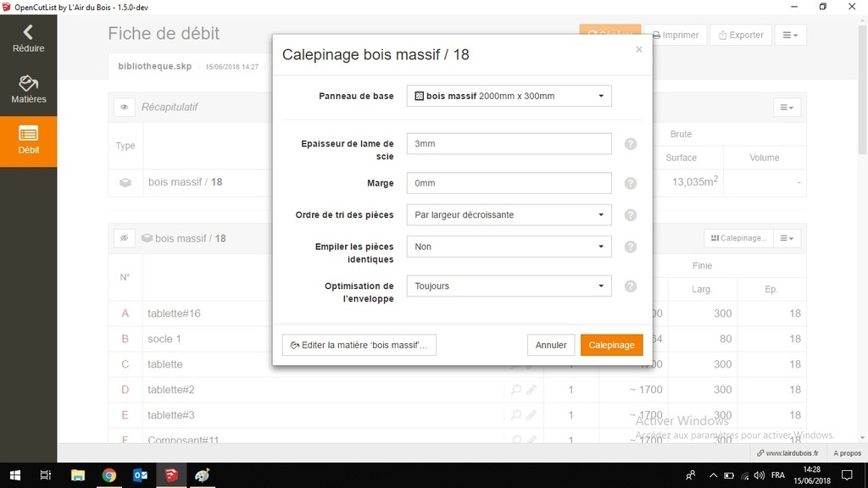Click the bibliotheque.skp file name
The height and width of the screenshot is (488, 868).
(154, 66)
